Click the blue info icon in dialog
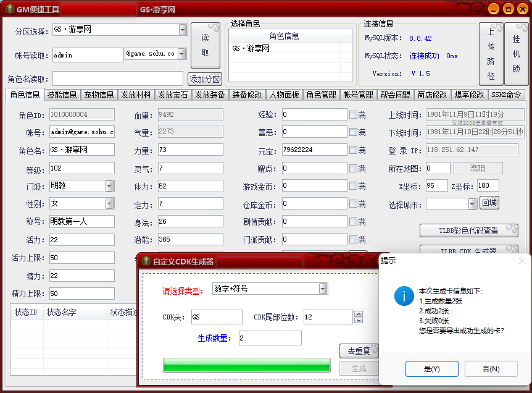The width and height of the screenshot is (532, 393). click(x=404, y=295)
